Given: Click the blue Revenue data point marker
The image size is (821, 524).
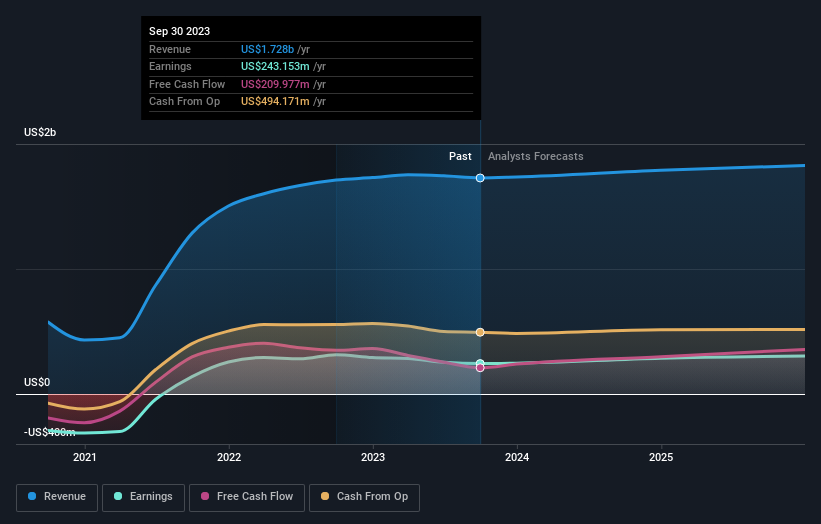Looking at the screenshot, I should tap(480, 178).
